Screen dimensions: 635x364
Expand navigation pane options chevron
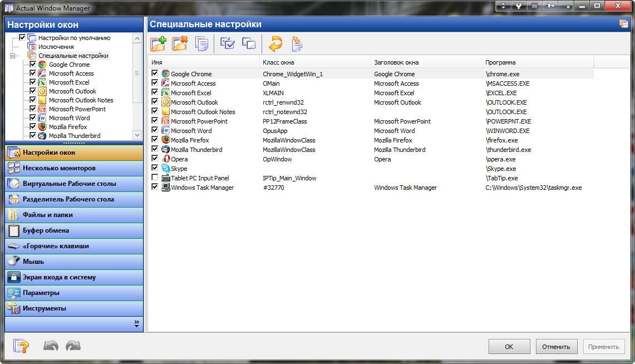(x=136, y=324)
